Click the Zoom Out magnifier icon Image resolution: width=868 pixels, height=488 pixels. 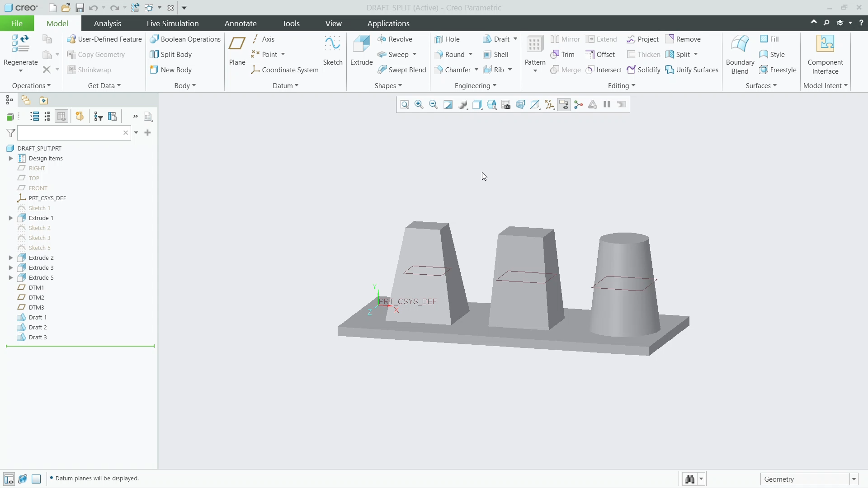pyautogui.click(x=434, y=105)
